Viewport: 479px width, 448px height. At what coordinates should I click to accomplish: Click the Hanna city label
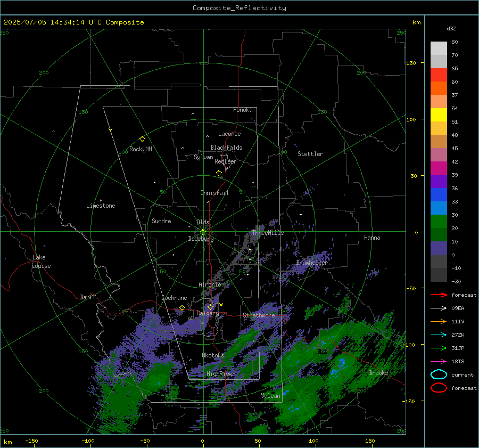click(x=372, y=238)
